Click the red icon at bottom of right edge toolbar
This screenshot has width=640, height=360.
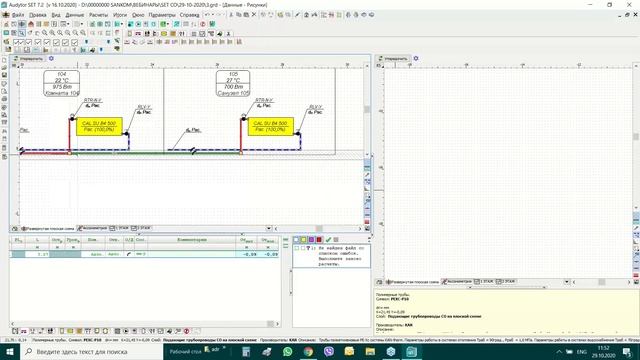636,276
